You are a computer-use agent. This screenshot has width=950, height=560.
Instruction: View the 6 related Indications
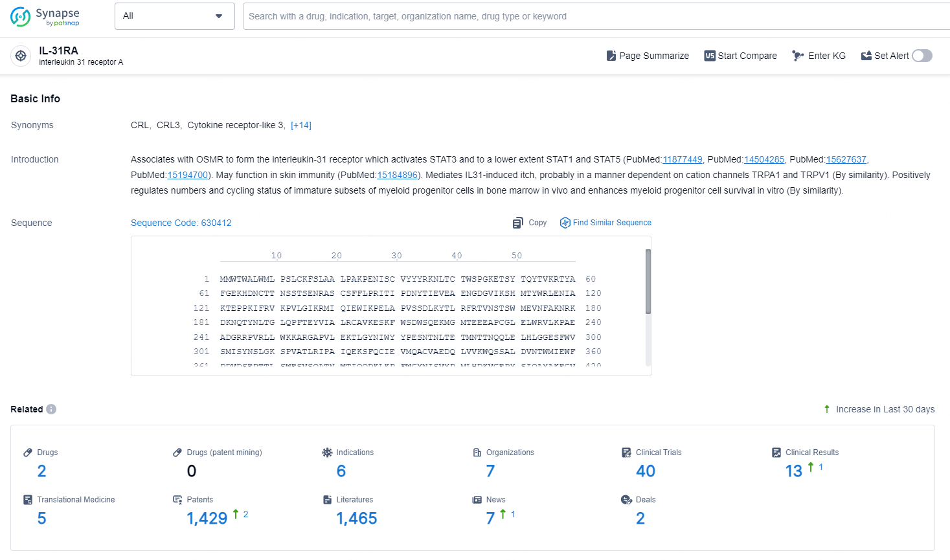(x=341, y=471)
